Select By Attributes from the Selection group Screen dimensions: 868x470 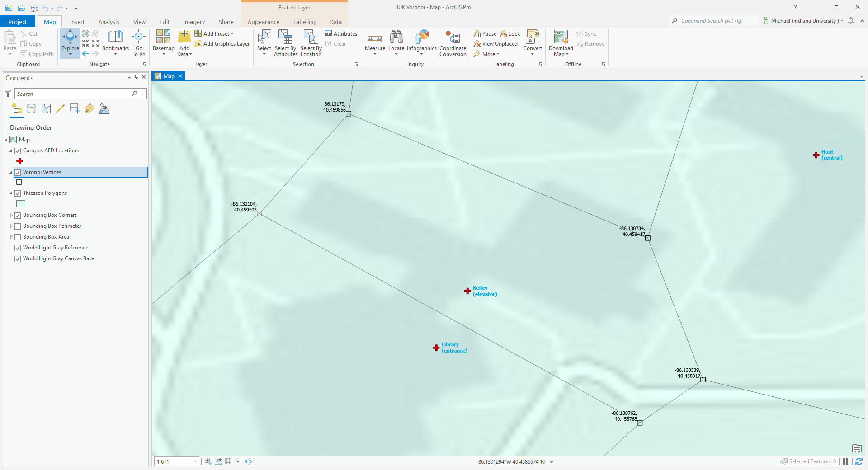coord(285,43)
